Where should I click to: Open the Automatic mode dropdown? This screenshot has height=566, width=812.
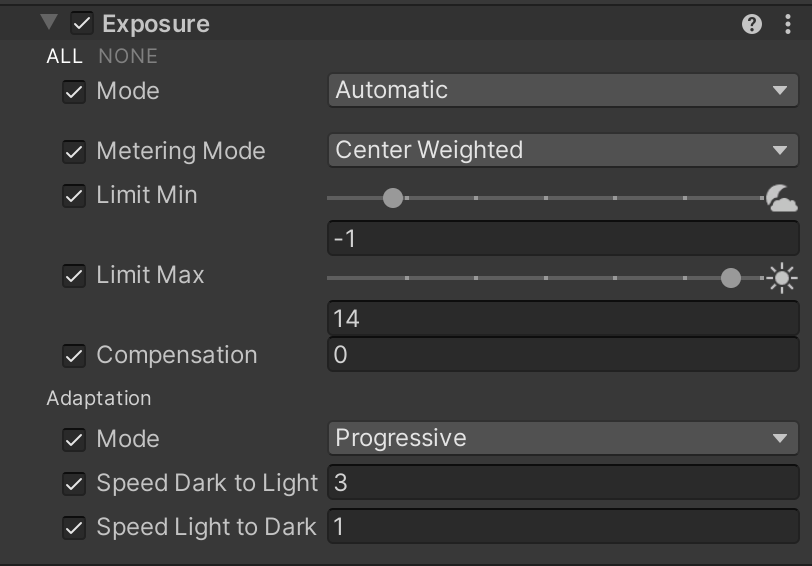pos(563,90)
